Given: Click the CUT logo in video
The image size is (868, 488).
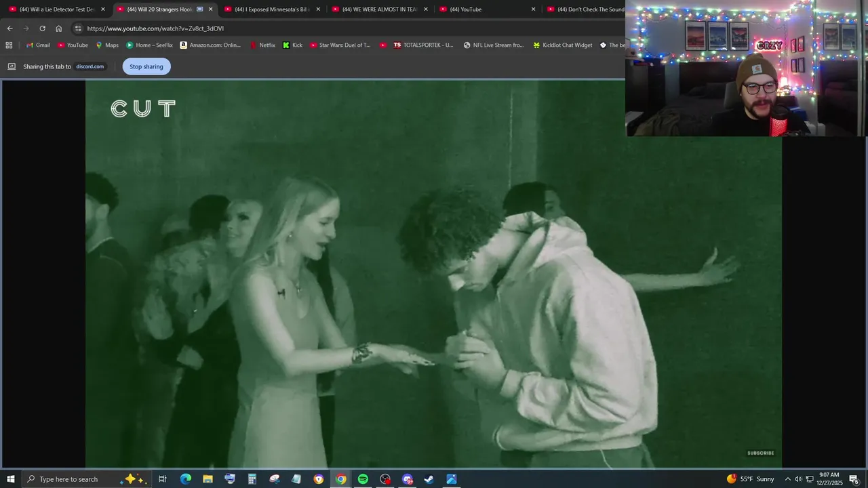Looking at the screenshot, I should pos(143,108).
